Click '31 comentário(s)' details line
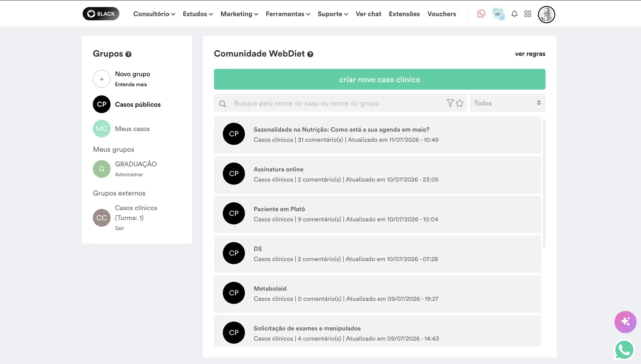Screen dimensions: 641x364 [x=320, y=140]
